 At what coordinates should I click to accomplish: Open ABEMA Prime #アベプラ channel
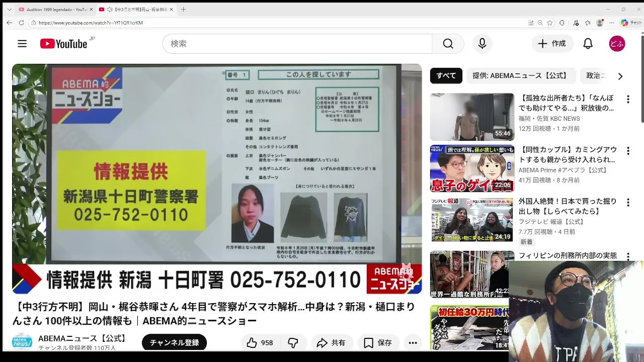click(x=563, y=170)
